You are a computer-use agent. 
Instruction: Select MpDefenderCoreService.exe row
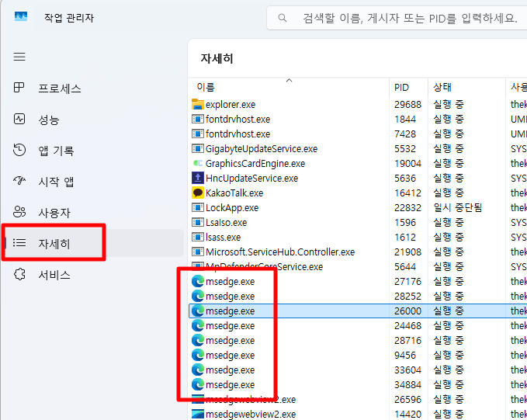pyautogui.click(x=358, y=266)
